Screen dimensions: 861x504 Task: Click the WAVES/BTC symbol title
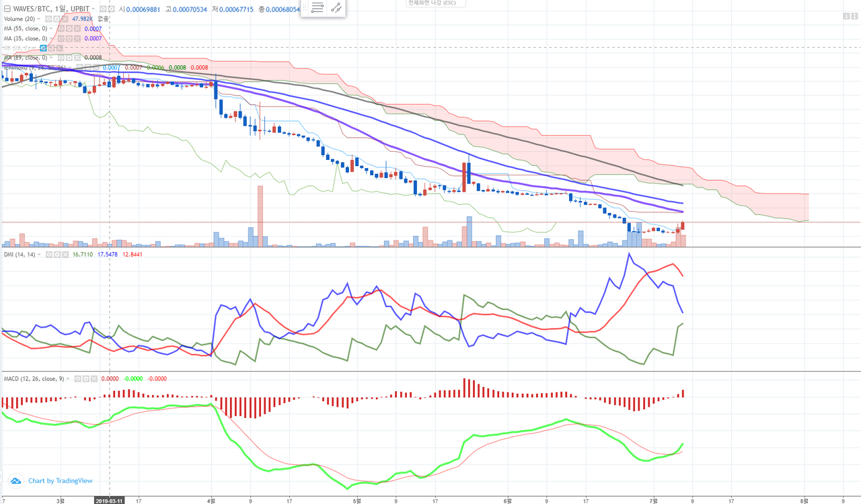coord(31,9)
